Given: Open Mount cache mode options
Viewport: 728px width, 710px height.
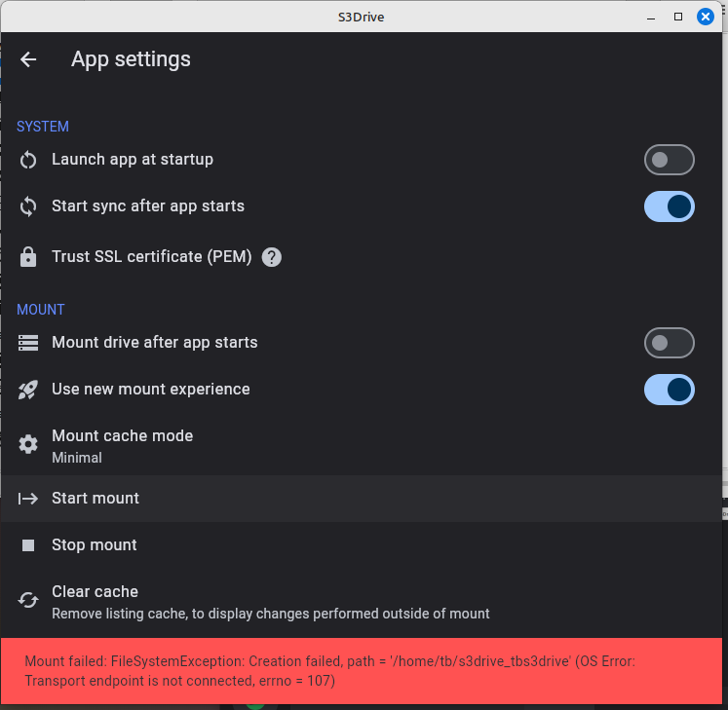Looking at the screenshot, I should tap(362, 445).
